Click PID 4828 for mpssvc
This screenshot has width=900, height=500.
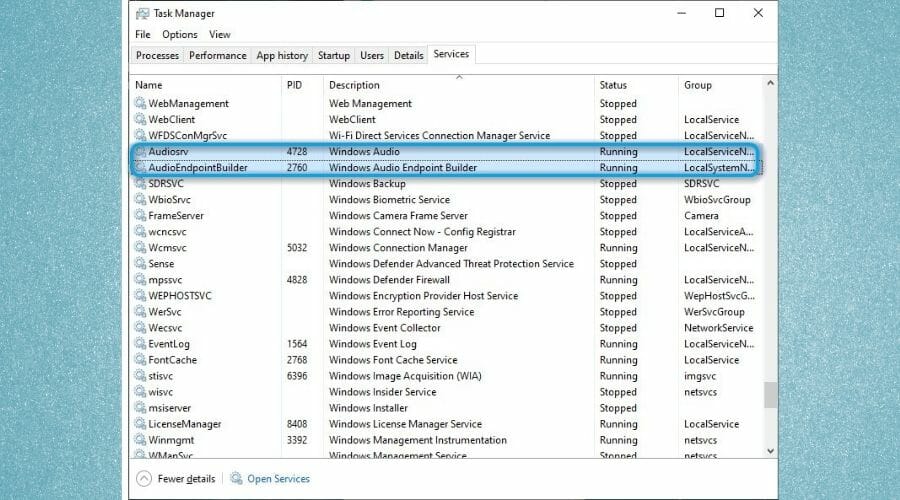click(x=297, y=280)
